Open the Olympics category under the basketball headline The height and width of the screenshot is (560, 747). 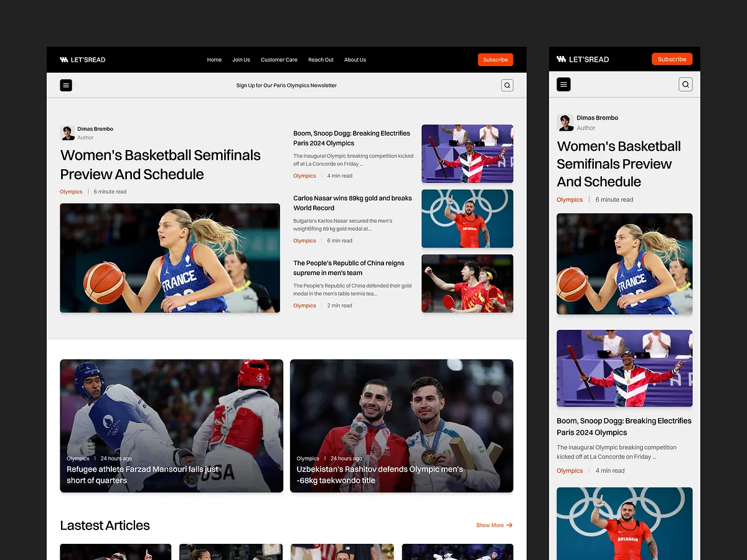(71, 192)
